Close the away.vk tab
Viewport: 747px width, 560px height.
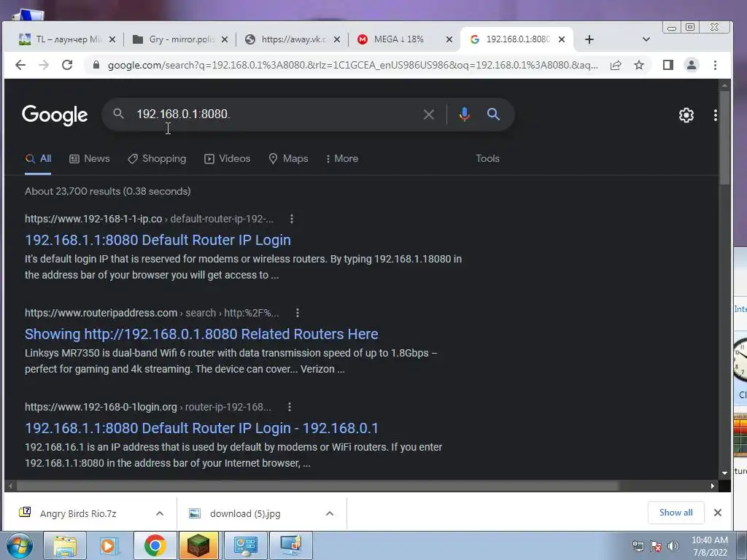(x=337, y=39)
